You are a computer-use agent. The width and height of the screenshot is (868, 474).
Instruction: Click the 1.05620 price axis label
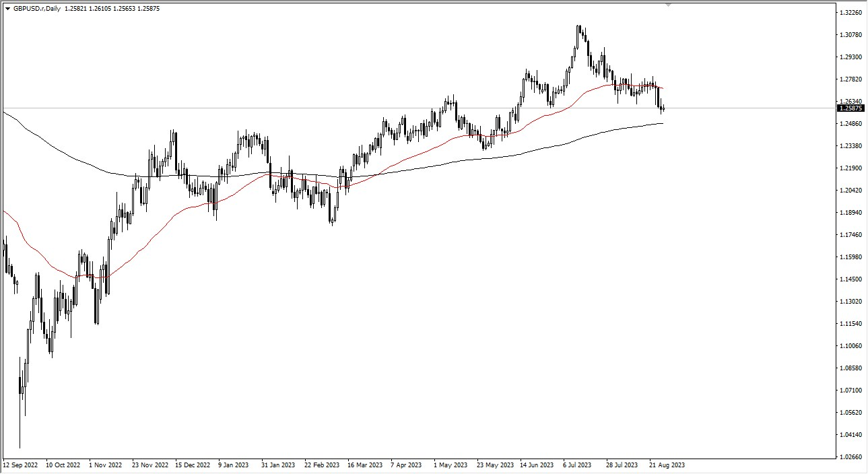pos(850,413)
